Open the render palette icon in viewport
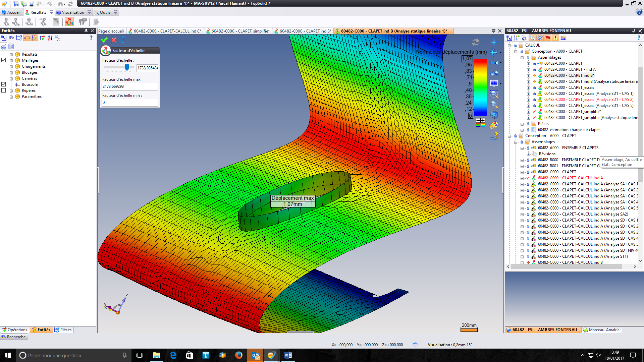Screen dimensions: 644x362 click(494, 125)
